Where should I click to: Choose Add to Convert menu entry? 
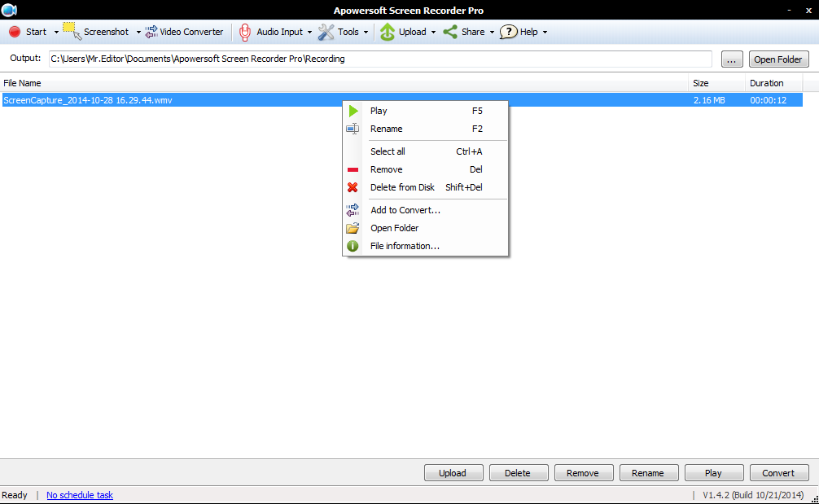click(425, 210)
